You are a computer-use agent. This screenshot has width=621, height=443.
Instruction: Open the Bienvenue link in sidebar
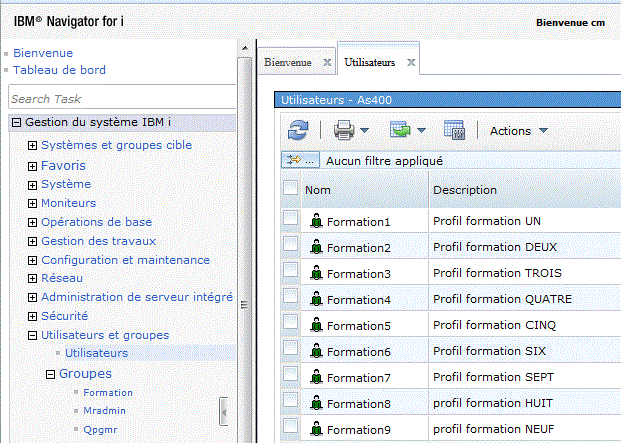(x=43, y=53)
